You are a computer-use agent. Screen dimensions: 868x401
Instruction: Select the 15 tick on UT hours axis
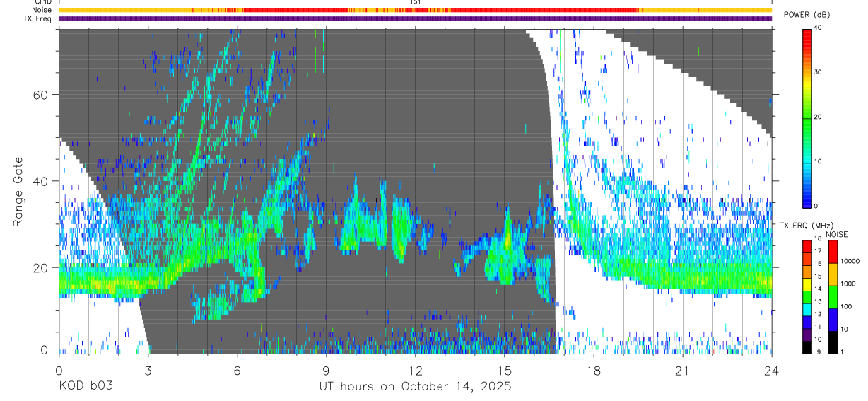pos(504,371)
